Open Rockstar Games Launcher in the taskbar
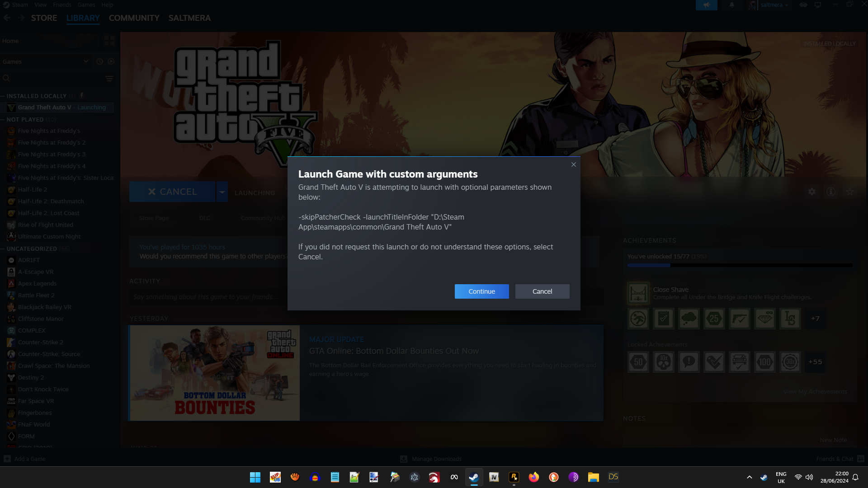 514,477
